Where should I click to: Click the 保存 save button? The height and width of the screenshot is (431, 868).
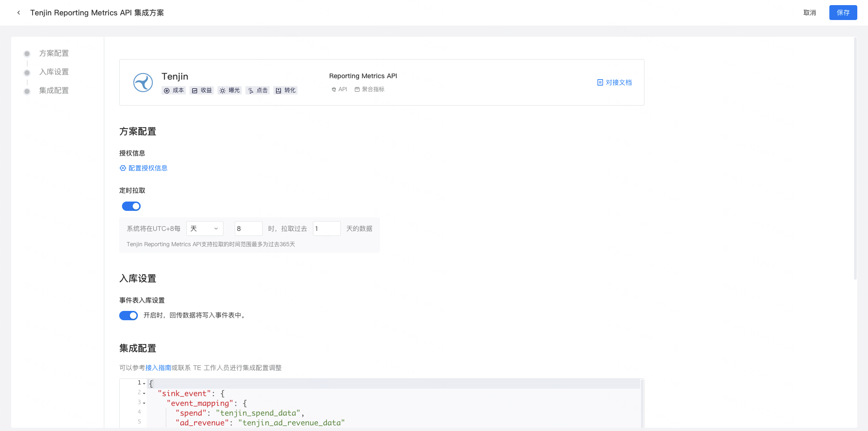pyautogui.click(x=843, y=13)
